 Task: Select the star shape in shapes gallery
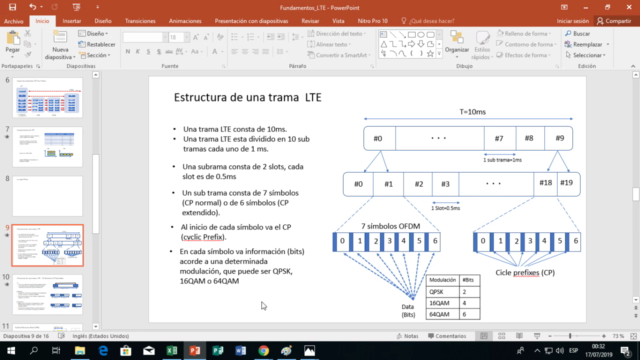click(430, 53)
